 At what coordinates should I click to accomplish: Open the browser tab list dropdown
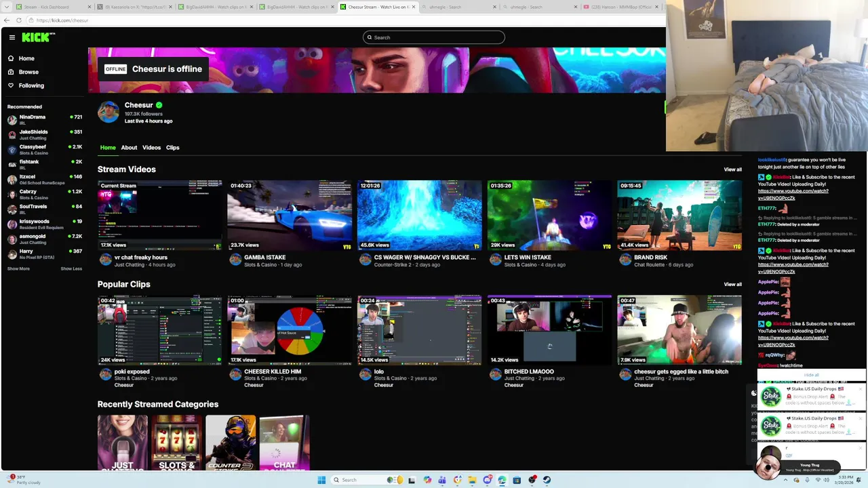coord(6,7)
